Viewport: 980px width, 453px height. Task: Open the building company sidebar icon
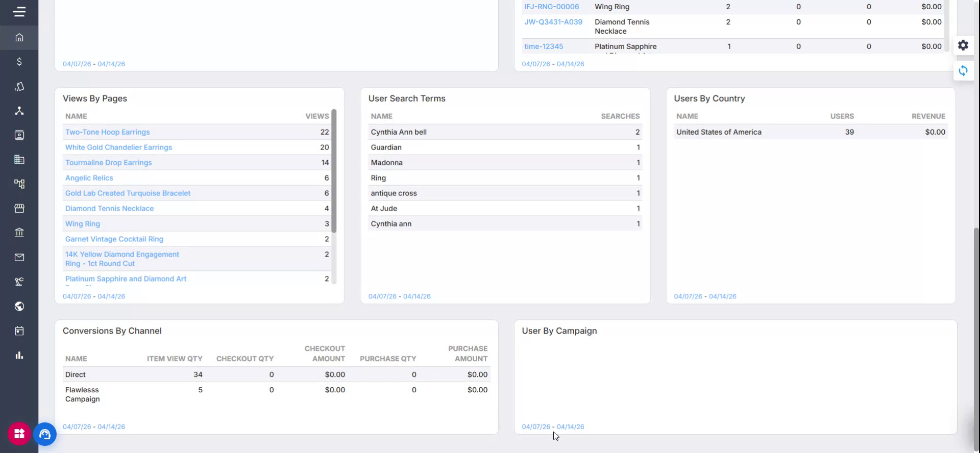click(19, 160)
